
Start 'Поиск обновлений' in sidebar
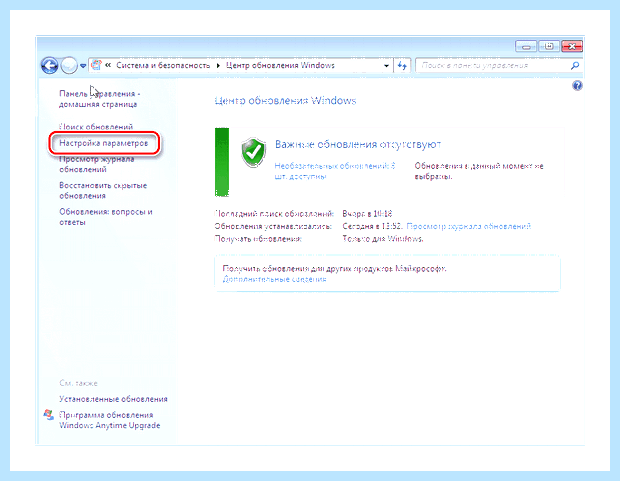(x=96, y=127)
